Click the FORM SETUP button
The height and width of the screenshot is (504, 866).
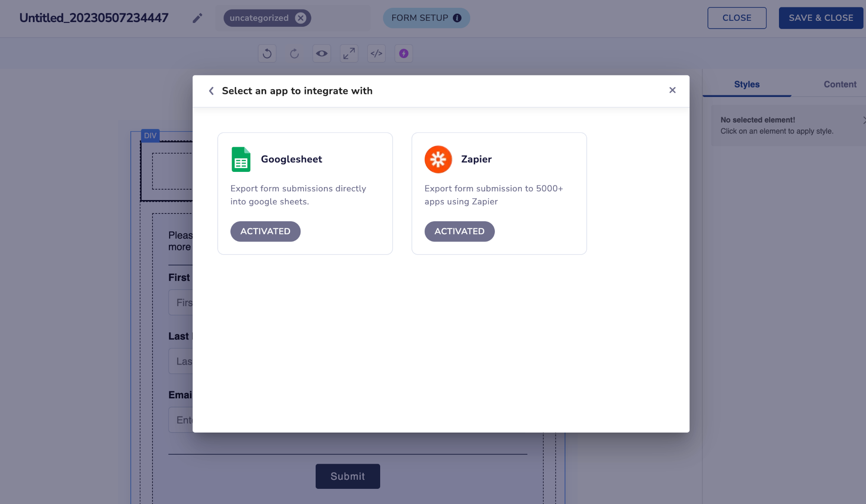pyautogui.click(x=426, y=18)
